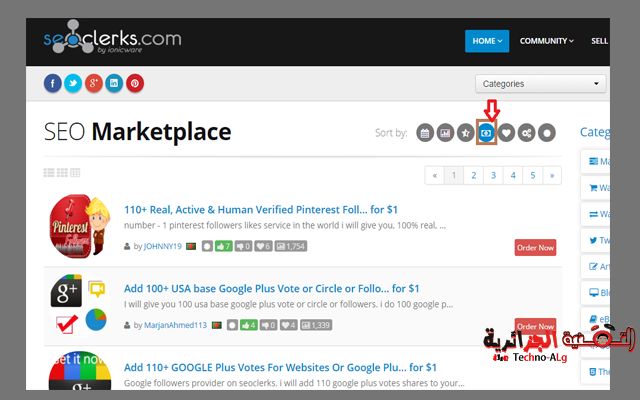Screen dimensions: 640x400
Task: Click the flag icon next to JOHNNY19
Action: pyautogui.click(x=191, y=247)
